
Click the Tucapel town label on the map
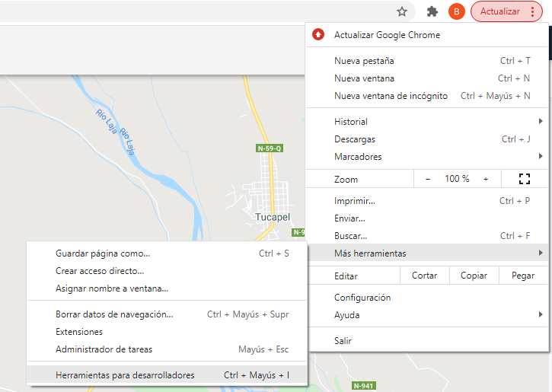point(273,217)
